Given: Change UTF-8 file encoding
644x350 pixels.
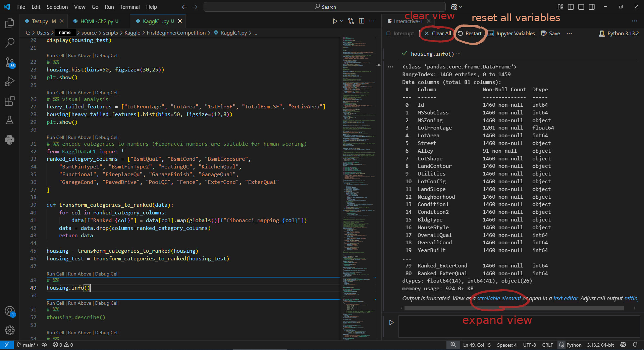Looking at the screenshot, I should [x=529, y=345].
